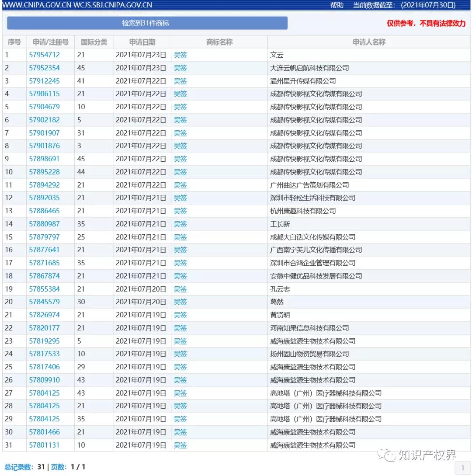
Task: Open registration number 57877641
Action: point(44,250)
